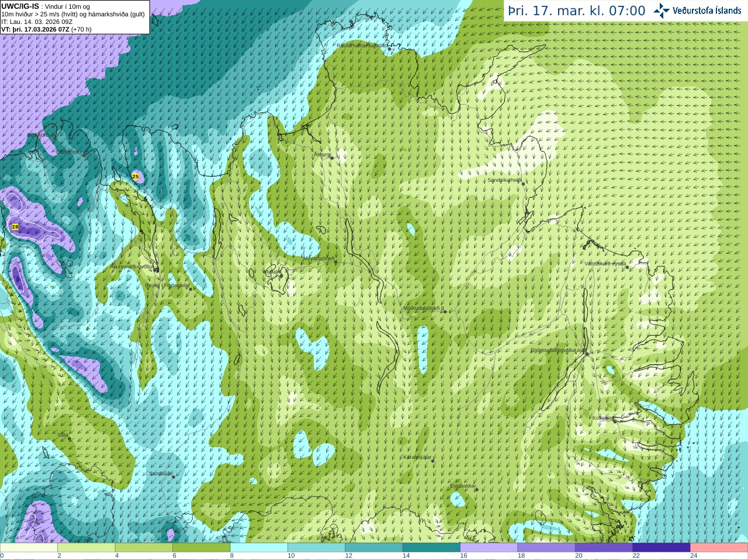Click the 'UWC/IG-IS' model title
The height and width of the screenshot is (560, 748).
click(20, 6)
